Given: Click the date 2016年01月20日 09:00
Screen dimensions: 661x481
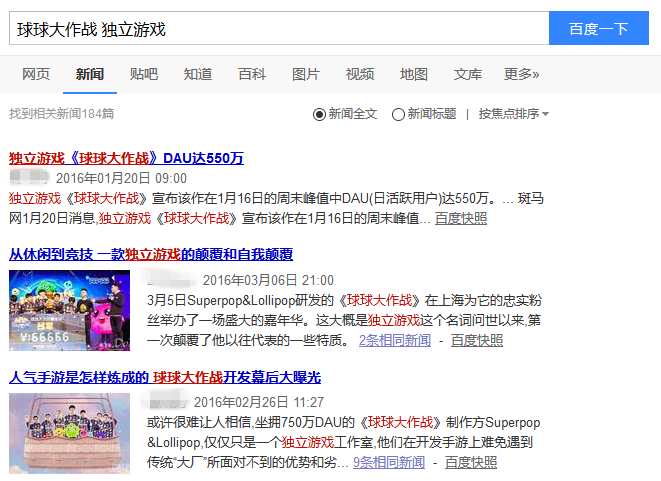Looking at the screenshot, I should [121, 178].
